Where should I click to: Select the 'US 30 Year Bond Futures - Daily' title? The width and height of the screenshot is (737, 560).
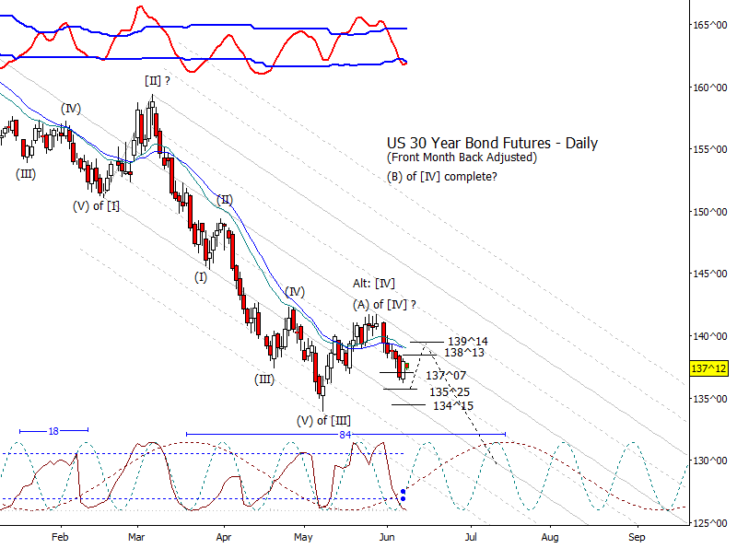492,143
